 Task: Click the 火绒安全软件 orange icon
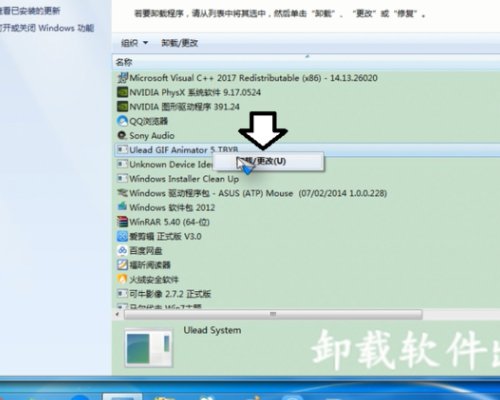tap(122, 279)
